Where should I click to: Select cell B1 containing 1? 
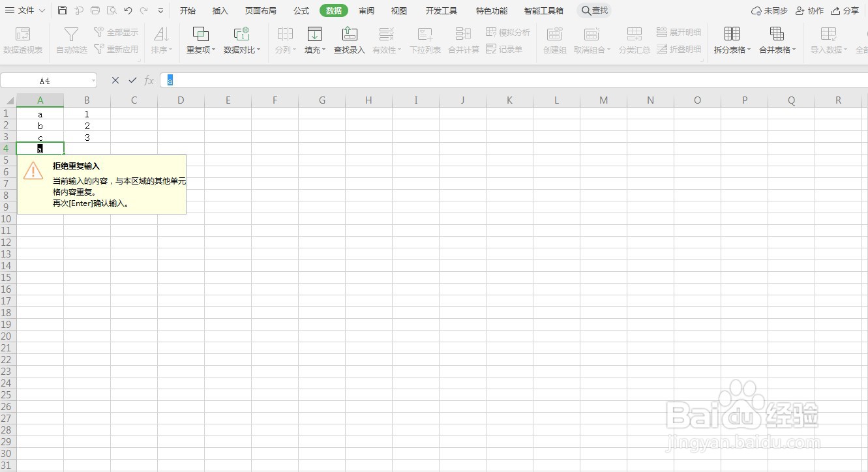coord(87,114)
